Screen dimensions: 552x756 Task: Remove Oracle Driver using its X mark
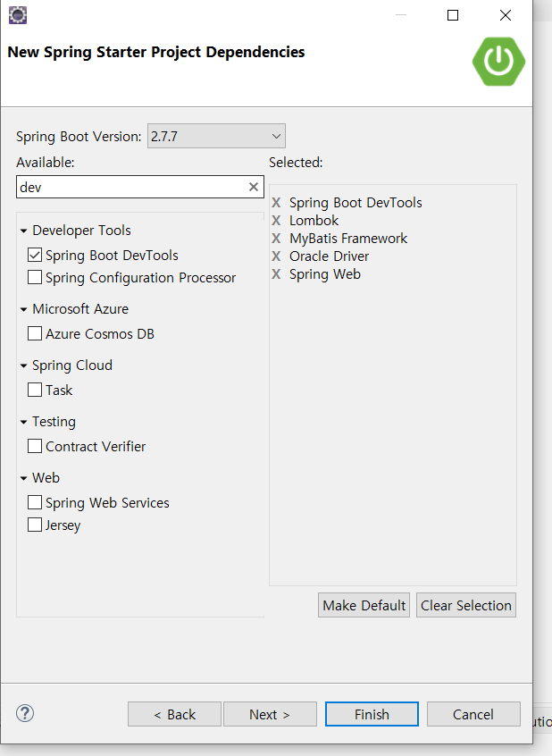tap(276, 256)
